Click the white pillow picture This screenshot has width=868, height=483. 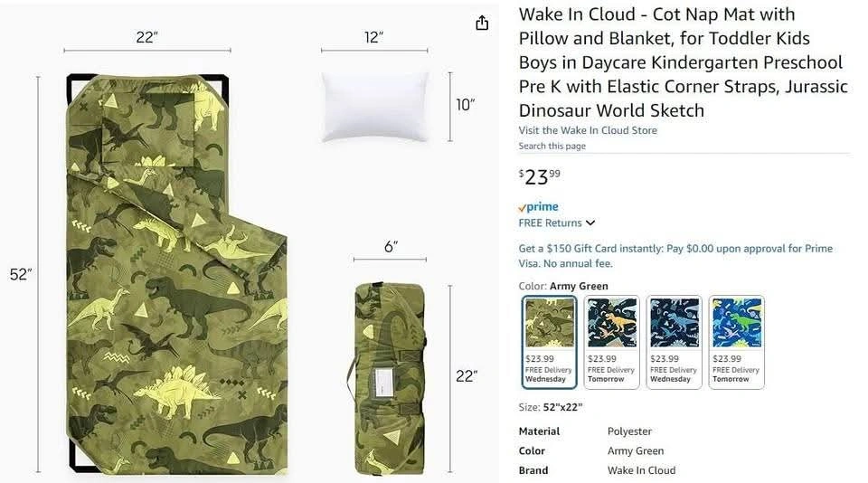tap(375, 107)
